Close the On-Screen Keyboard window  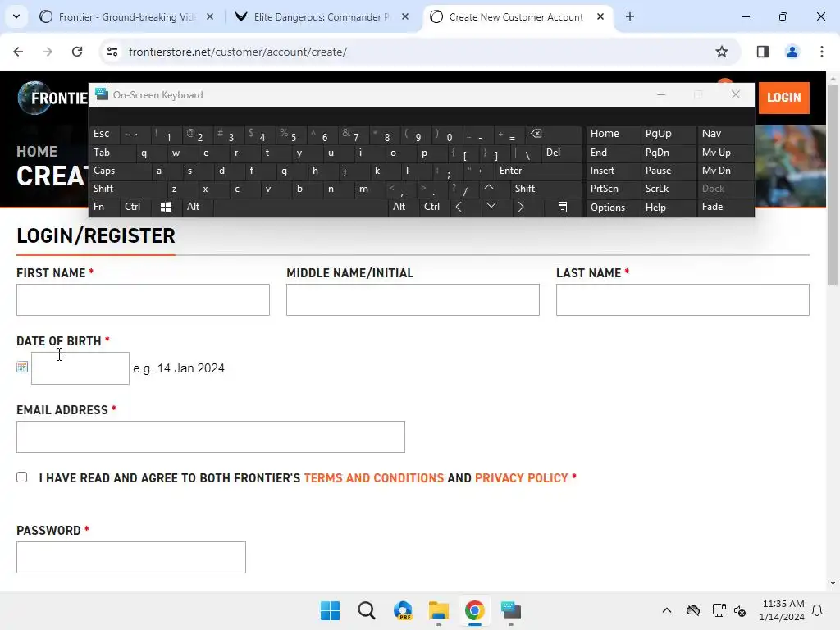click(x=736, y=95)
